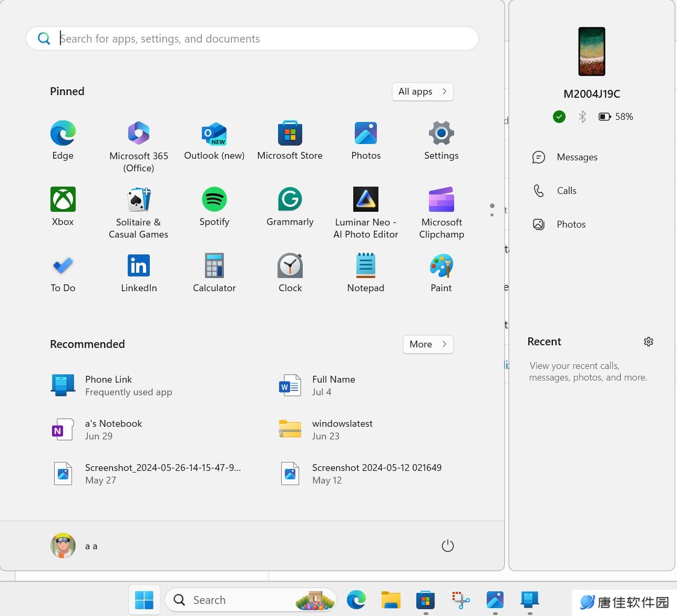Click the green phone connected status checkmark
This screenshot has width=677, height=616.
click(559, 117)
